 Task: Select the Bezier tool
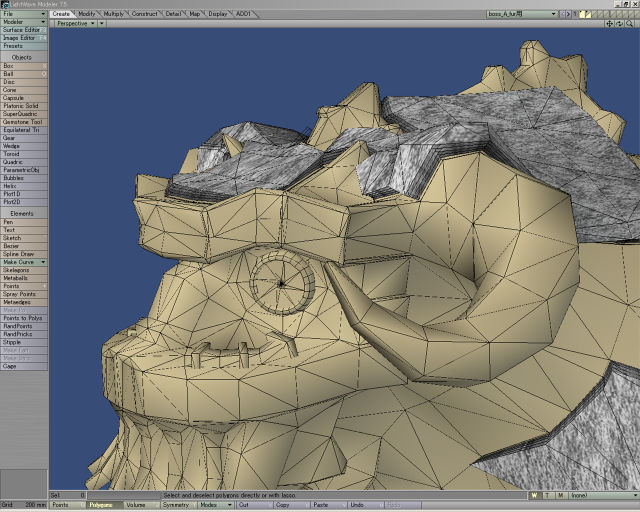[x=24, y=246]
